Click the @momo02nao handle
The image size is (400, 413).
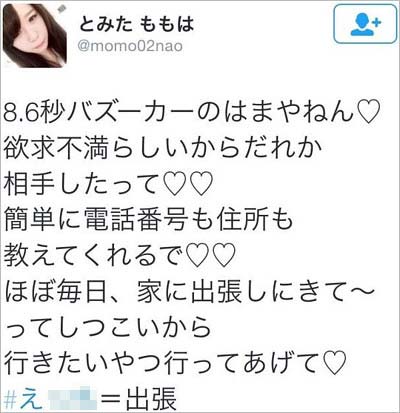(x=130, y=46)
